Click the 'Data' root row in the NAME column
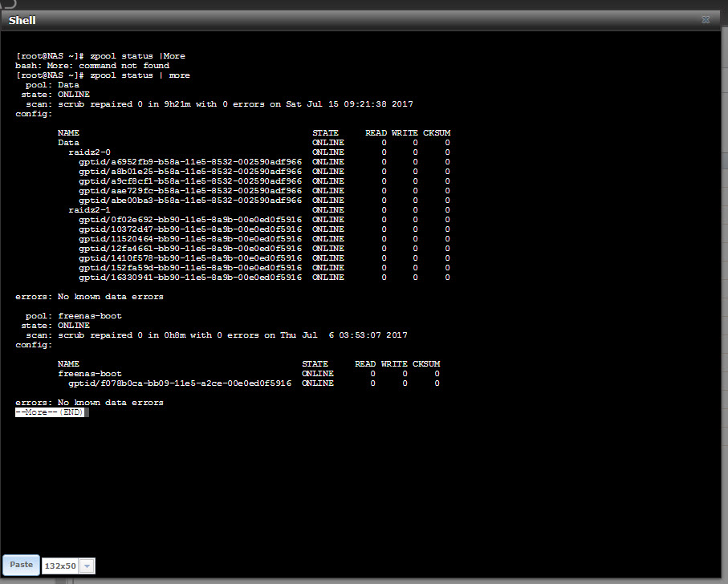Viewport: 728px width, 584px height. (68, 143)
